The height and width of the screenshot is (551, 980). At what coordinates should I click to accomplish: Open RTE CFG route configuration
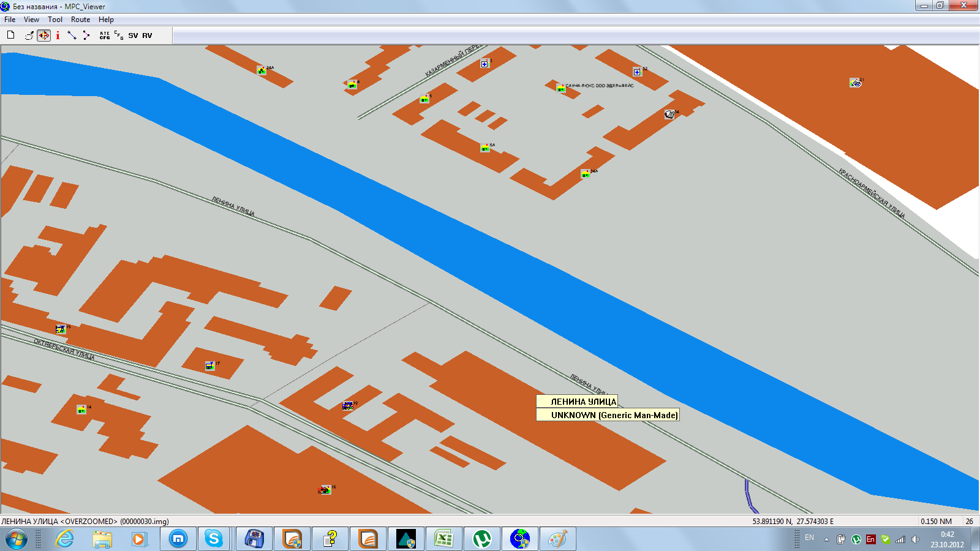(105, 36)
